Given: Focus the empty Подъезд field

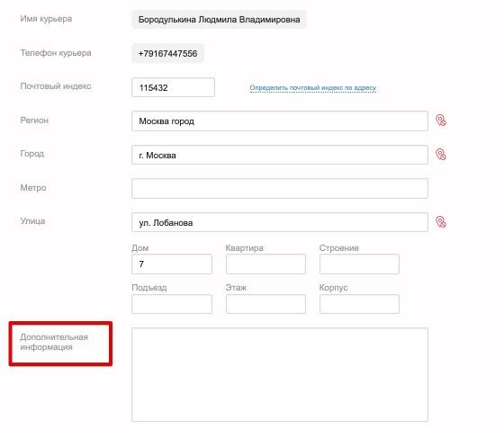Looking at the screenshot, I should [172, 304].
